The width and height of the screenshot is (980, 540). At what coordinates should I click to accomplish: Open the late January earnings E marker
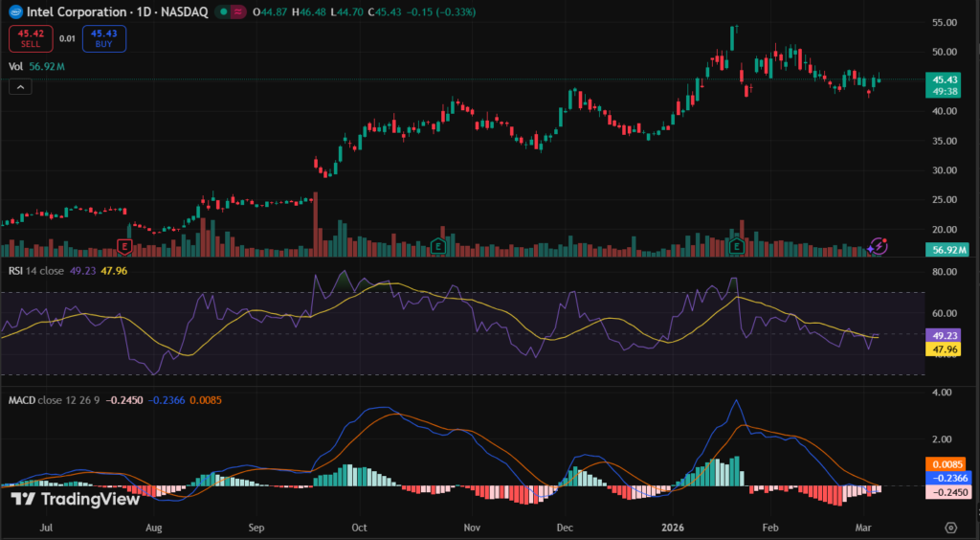[737, 246]
